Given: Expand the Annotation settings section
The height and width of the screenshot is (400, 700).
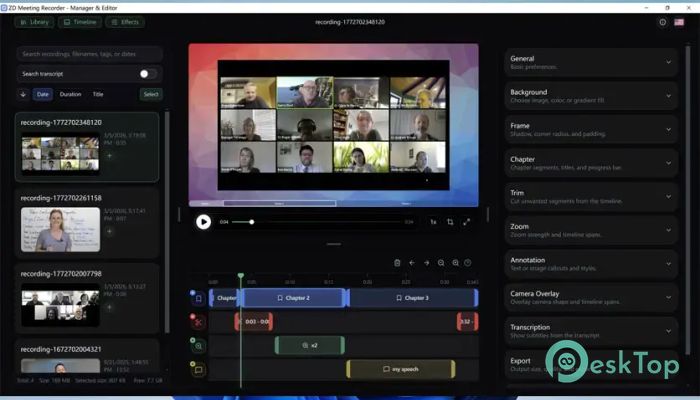Looking at the screenshot, I should (x=591, y=263).
